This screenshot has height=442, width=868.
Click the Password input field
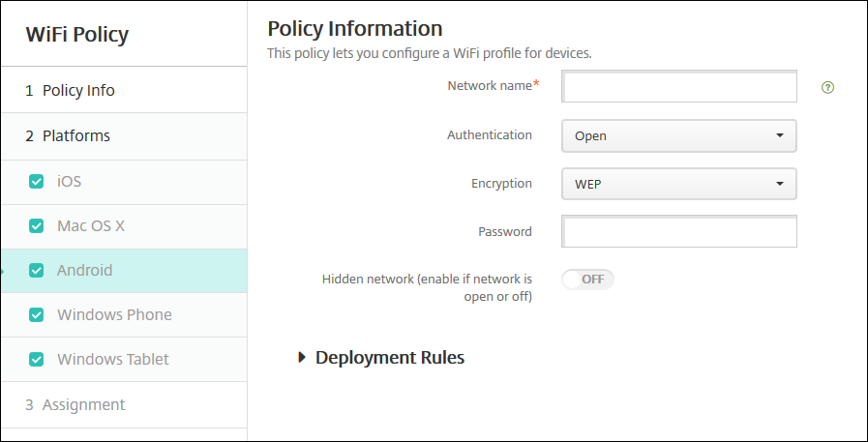(679, 232)
